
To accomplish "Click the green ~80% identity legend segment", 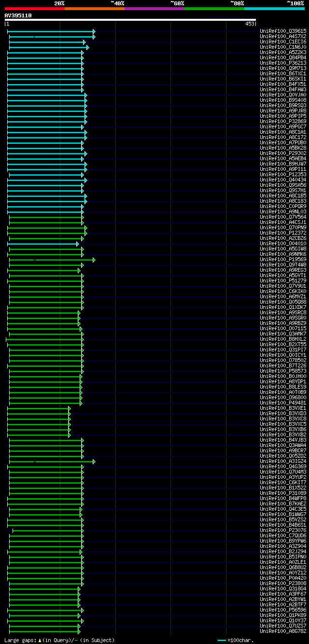I will [214, 8].
